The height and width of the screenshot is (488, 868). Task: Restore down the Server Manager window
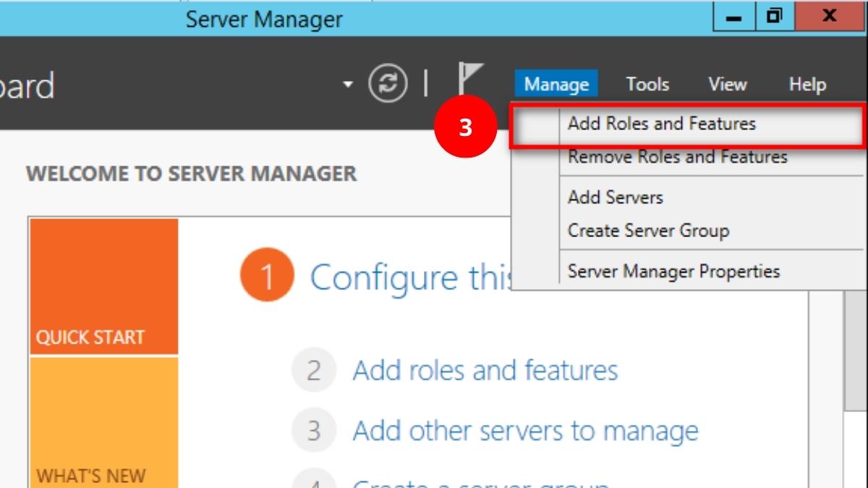tap(774, 16)
